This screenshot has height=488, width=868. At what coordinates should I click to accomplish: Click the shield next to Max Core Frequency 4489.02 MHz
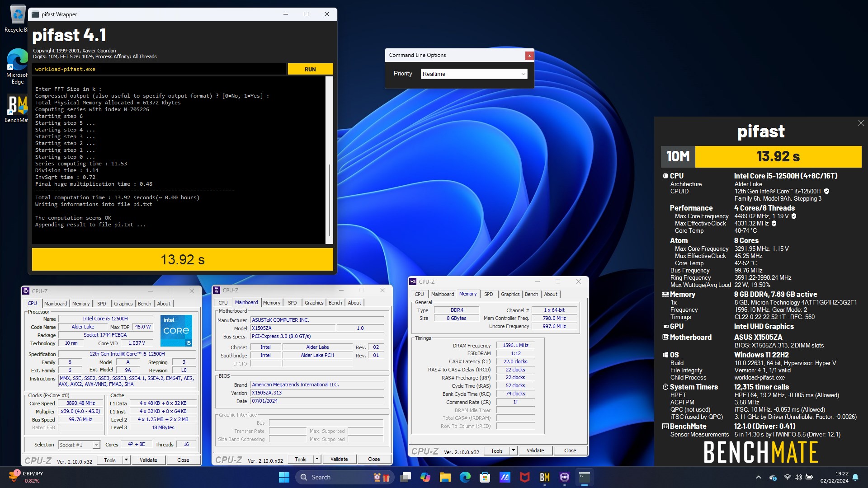[x=794, y=216]
